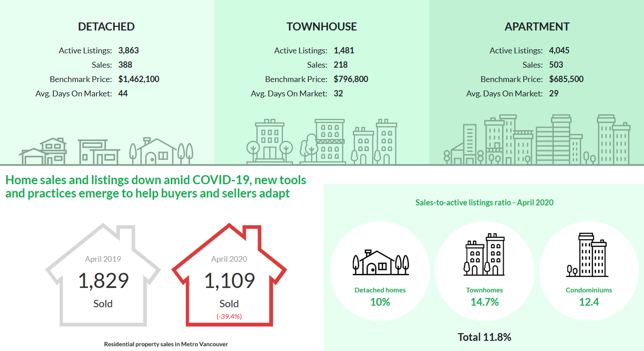Click the Detached benchmark price $1,462,100
This screenshot has height=351, width=644.
(139, 79)
